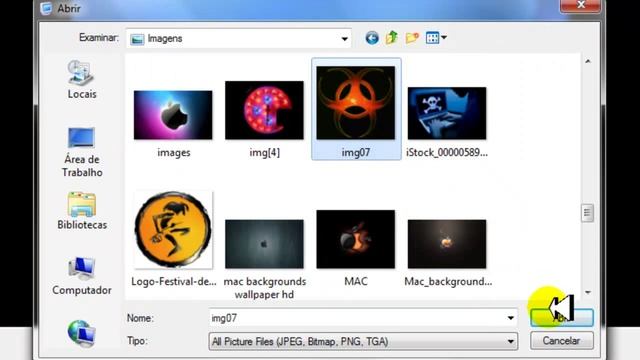Image resolution: width=640 pixels, height=360 pixels.
Task: Expand the view menu dropdown arrow
Action: [444, 38]
